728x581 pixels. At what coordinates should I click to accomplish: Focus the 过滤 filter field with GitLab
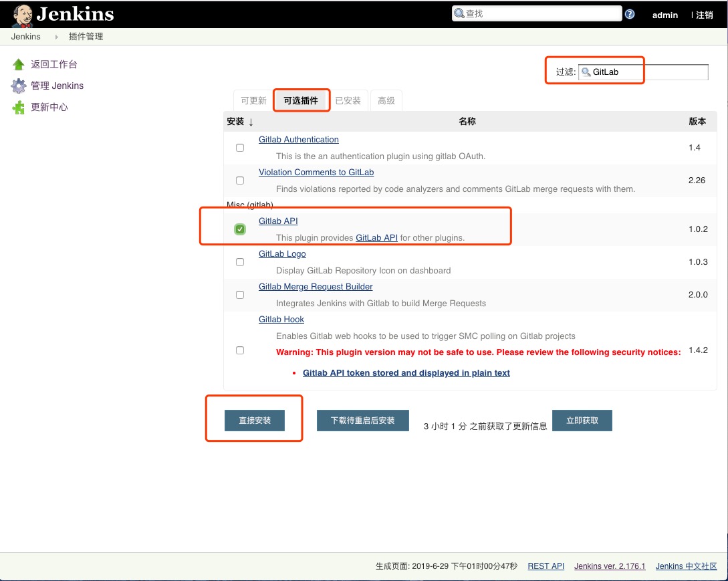(x=643, y=72)
